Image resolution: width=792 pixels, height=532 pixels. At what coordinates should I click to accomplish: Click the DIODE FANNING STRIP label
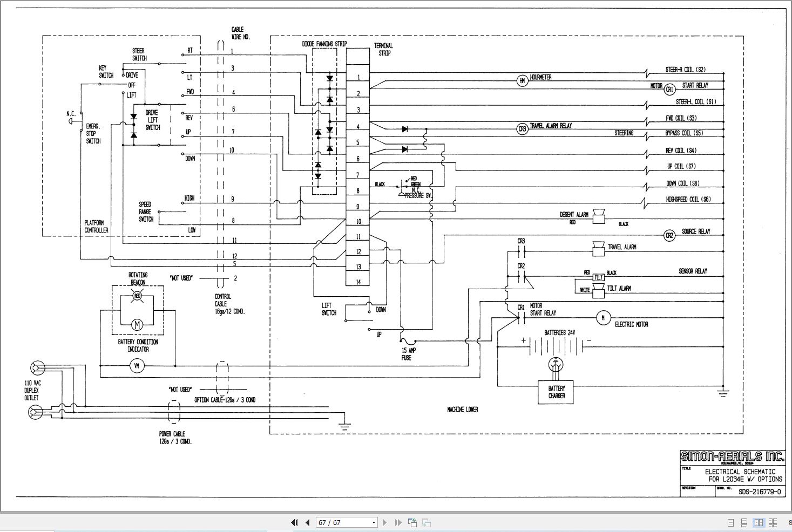coord(324,44)
